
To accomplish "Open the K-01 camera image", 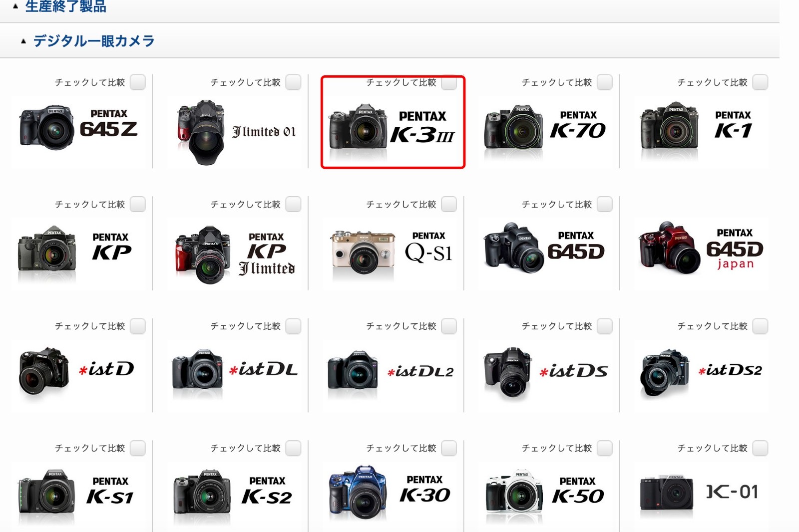I will (667, 492).
